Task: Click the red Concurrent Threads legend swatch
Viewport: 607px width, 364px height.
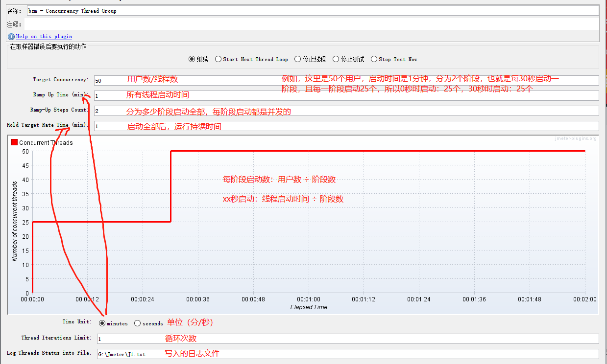Action: click(x=14, y=142)
